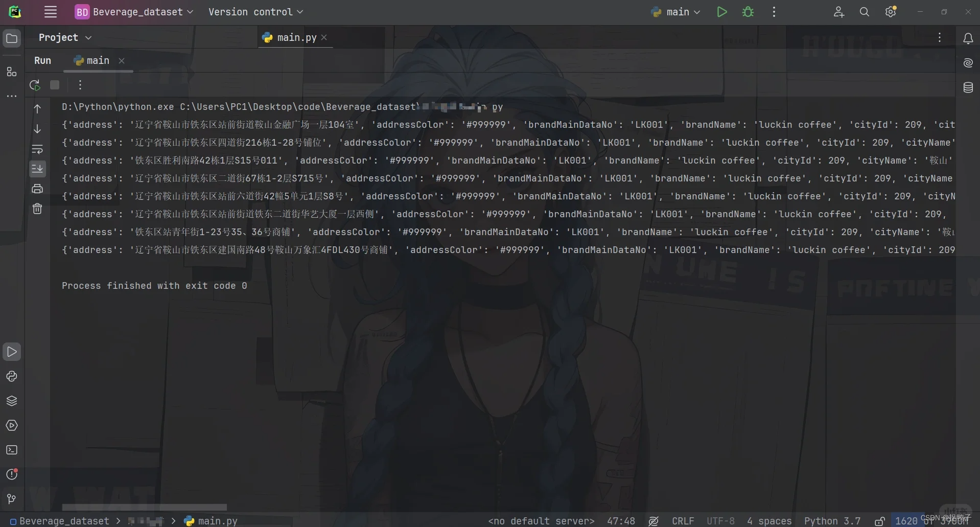
Task: Click output row with address 万象汇4FDL430号商铺
Action: pyautogui.click(x=508, y=250)
